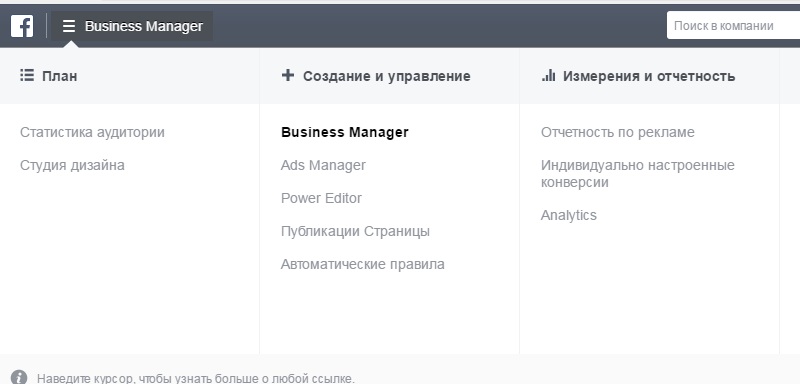Viewport: 800px width, 384px height.
Task: Click the bar chart icon beside Измерения и отчетность
Action: (548, 75)
